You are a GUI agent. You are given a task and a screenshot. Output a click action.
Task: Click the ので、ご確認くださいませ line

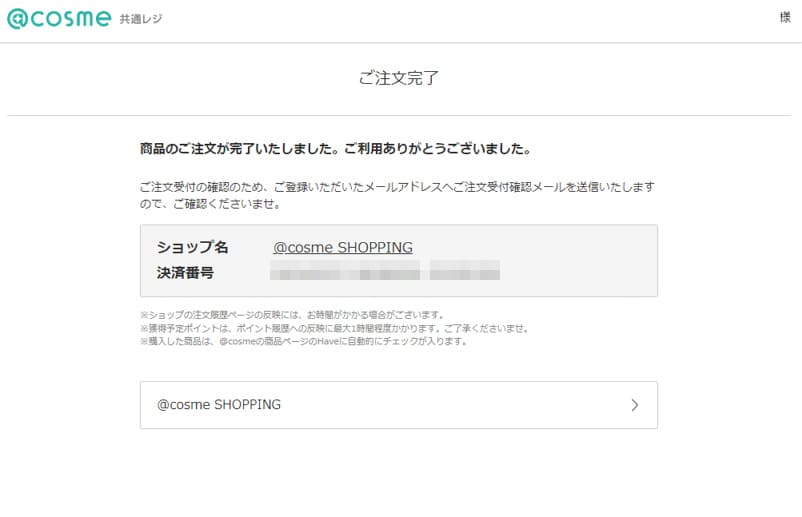pos(210,204)
